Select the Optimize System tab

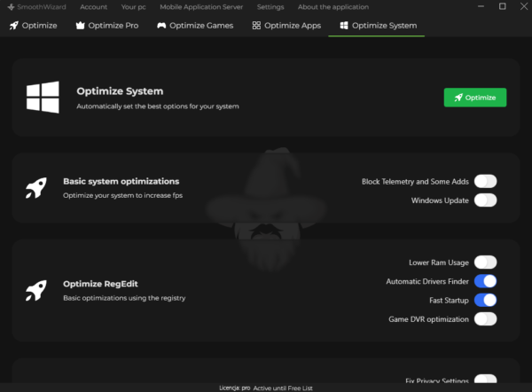point(377,26)
